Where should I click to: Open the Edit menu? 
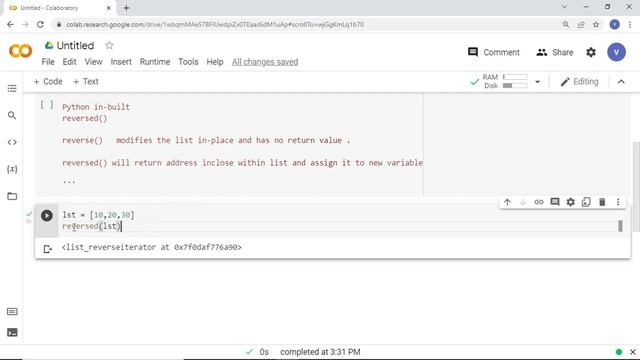(69, 62)
